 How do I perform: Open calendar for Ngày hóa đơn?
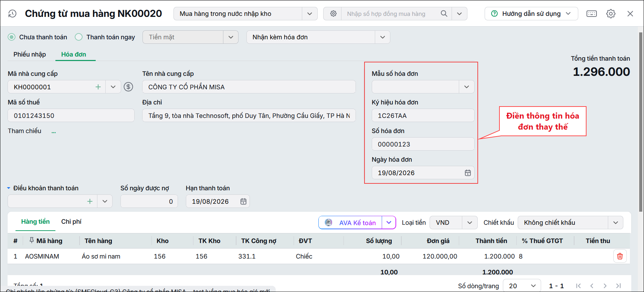pos(468,173)
